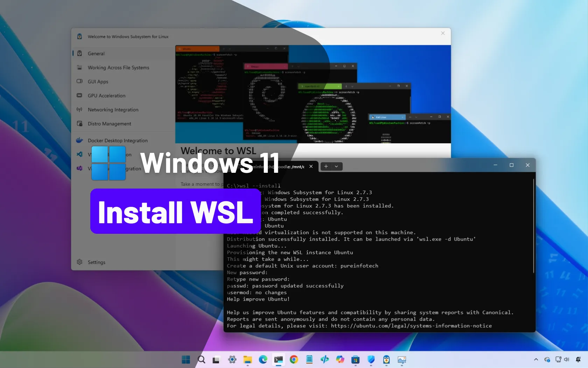The image size is (588, 368).
Task: Click 'Retype new password:' prompt line
Action: pyautogui.click(x=258, y=279)
